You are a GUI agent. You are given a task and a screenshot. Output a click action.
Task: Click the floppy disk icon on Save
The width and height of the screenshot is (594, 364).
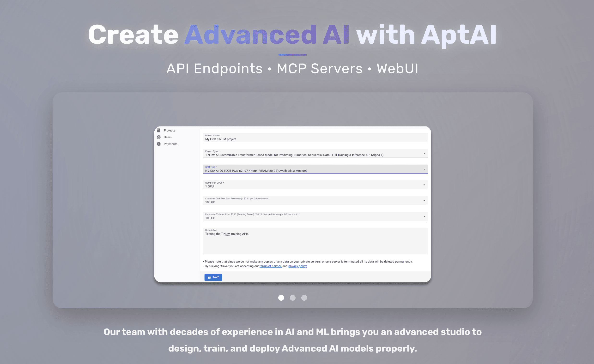tap(209, 277)
